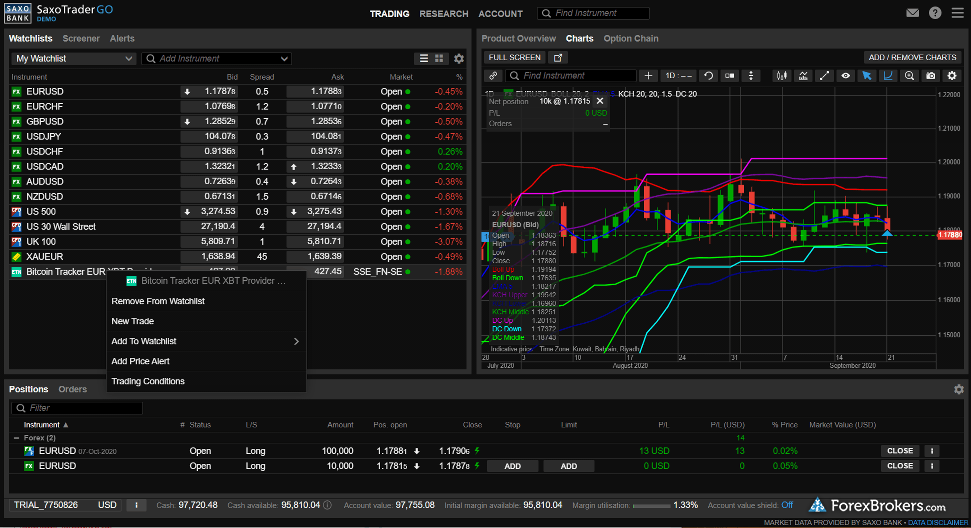The image size is (971, 528).
Task: Open chart settings gear icon
Action: click(x=952, y=76)
